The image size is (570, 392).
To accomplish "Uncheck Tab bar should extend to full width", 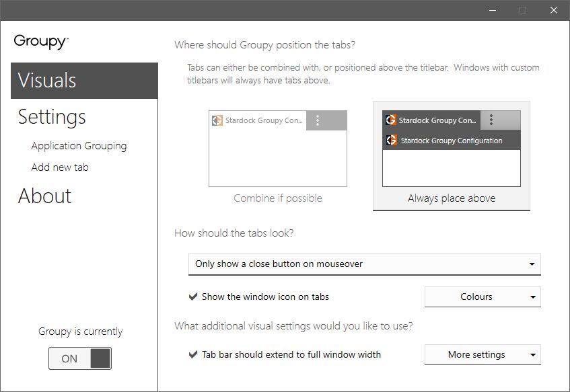I will pos(193,354).
